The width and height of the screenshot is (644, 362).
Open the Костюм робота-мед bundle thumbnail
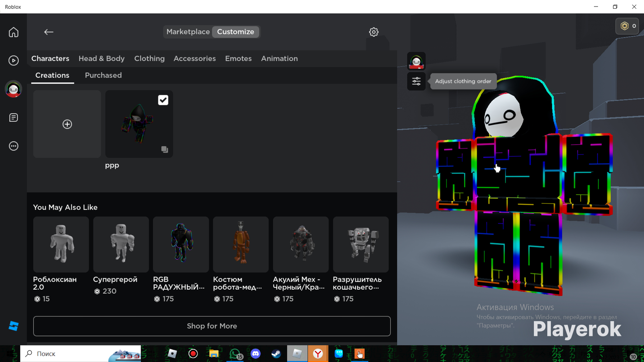pos(241,244)
